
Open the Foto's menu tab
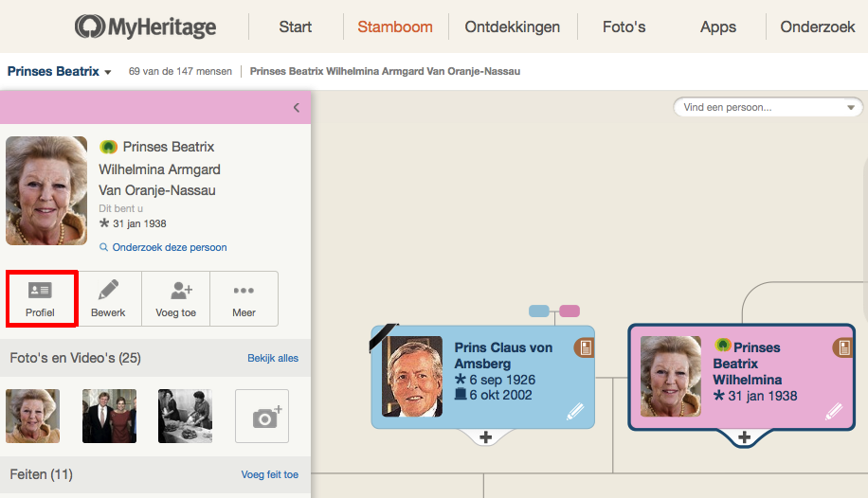pos(624,27)
